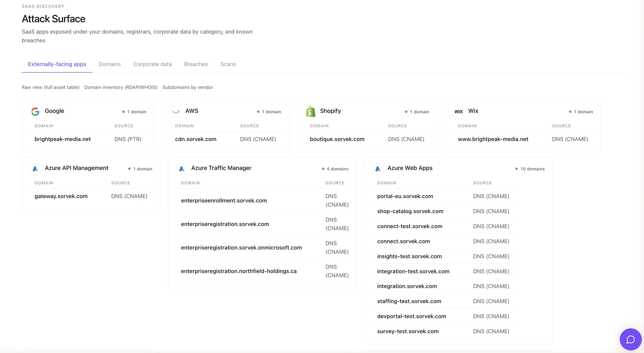Click the AWS logo icon
The image size is (644, 353).
(176, 111)
